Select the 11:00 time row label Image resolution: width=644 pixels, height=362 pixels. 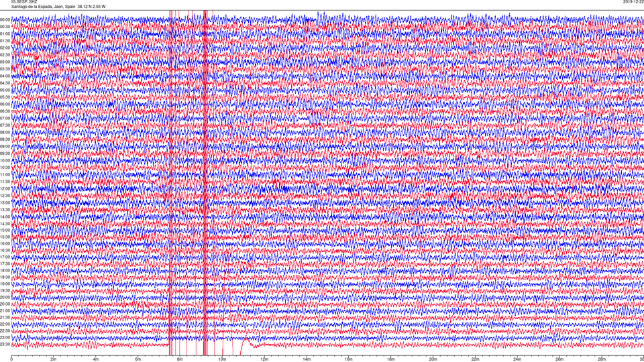[5, 174]
